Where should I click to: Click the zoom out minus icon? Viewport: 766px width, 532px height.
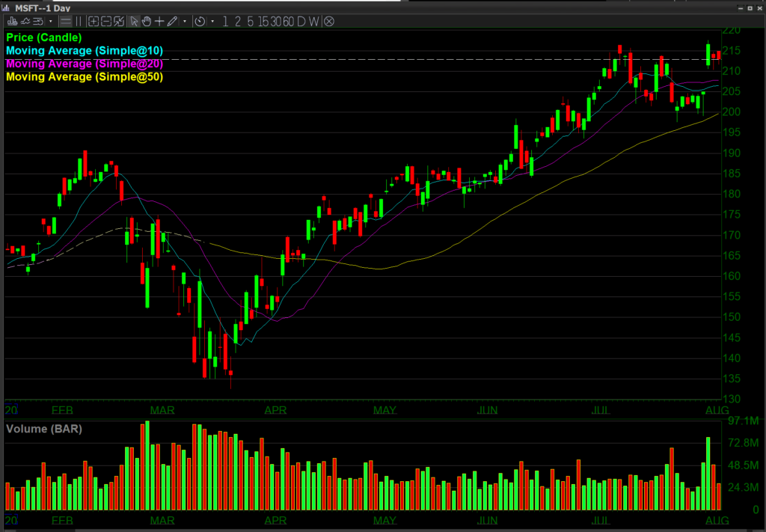[x=105, y=21]
